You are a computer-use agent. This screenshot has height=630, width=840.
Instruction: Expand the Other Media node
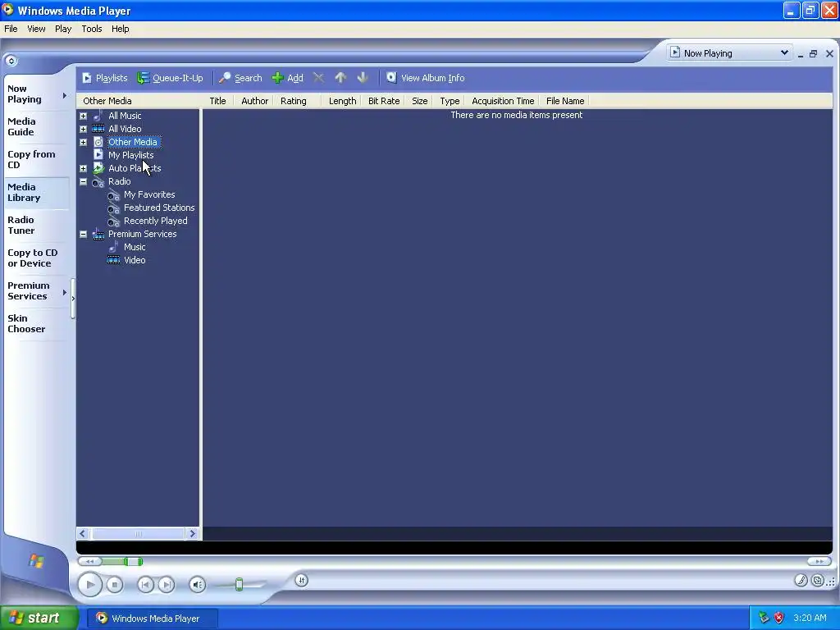(83, 143)
